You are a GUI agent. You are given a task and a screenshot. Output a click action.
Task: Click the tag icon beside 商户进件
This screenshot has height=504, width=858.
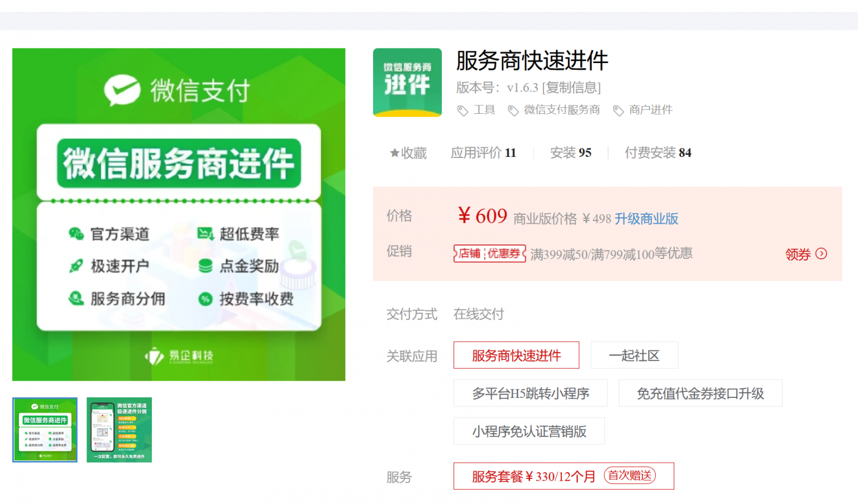click(x=618, y=111)
